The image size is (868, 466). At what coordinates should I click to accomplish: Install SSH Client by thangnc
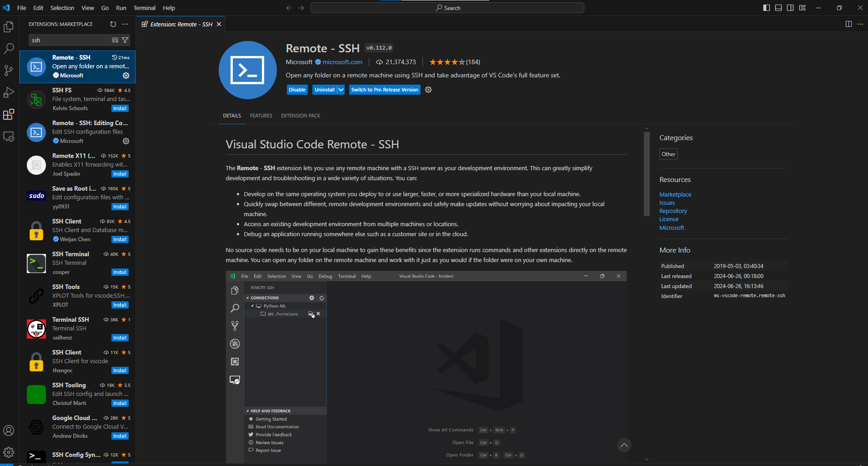pyautogui.click(x=120, y=370)
